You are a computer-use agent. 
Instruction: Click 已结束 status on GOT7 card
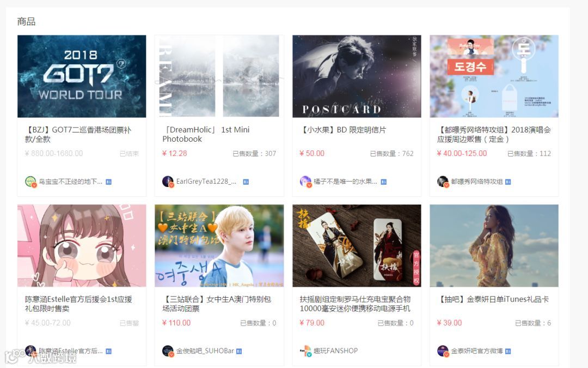tap(130, 154)
